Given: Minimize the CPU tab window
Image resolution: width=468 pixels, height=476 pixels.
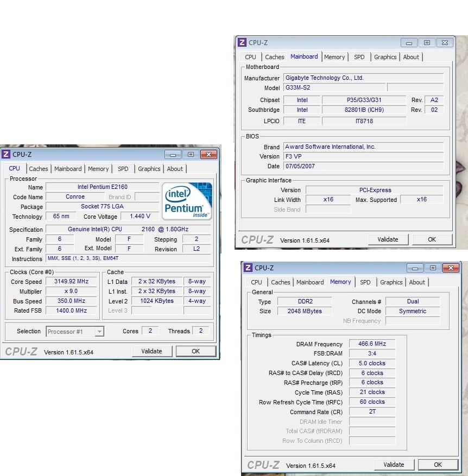Looking at the screenshot, I should [x=173, y=155].
